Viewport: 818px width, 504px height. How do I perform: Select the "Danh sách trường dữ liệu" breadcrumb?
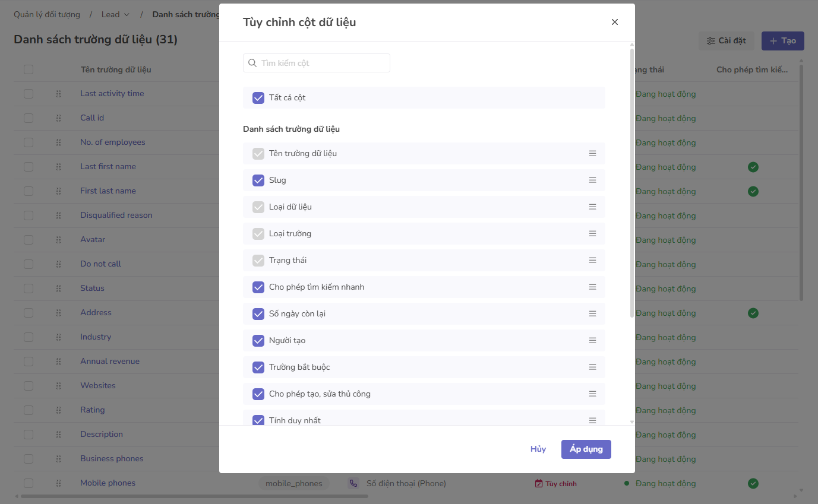186,14
